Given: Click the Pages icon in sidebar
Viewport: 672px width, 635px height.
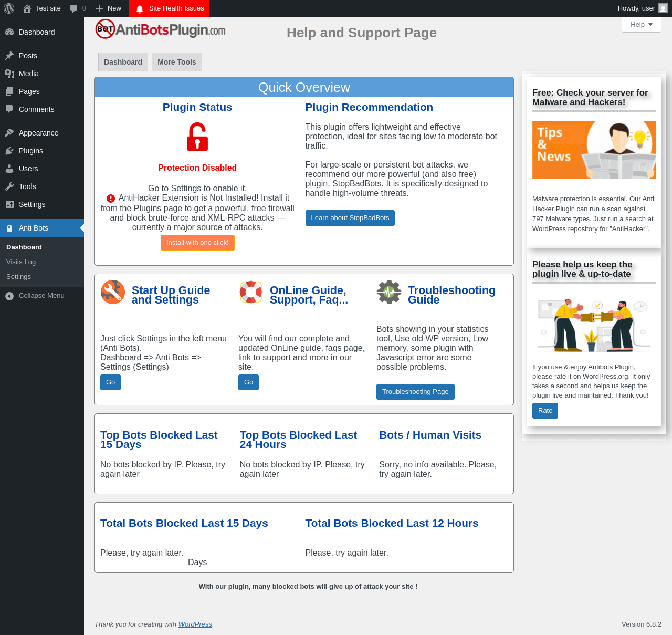Looking at the screenshot, I should pos(9,91).
